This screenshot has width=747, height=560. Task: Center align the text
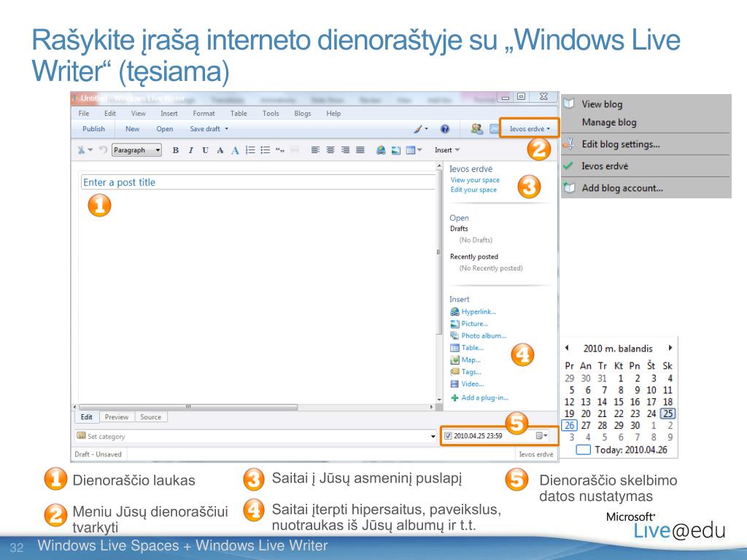pos(330,150)
